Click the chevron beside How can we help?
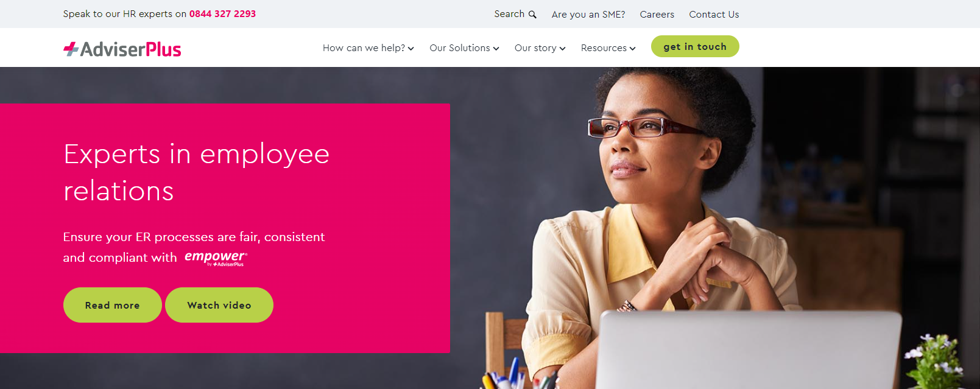 point(411,49)
